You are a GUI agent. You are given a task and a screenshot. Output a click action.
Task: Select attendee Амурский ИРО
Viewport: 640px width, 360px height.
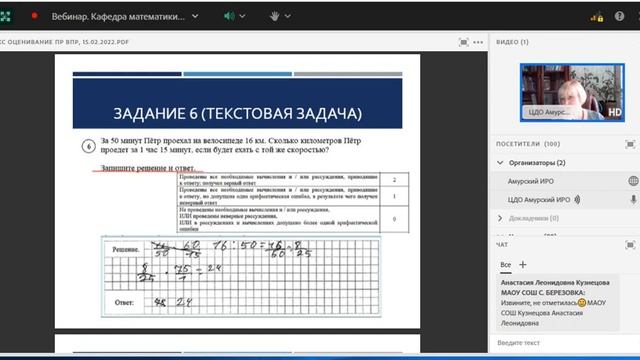(531, 181)
